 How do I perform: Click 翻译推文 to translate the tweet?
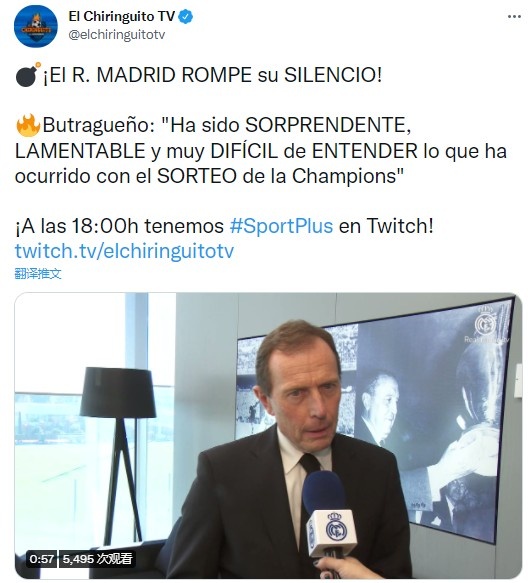38,274
